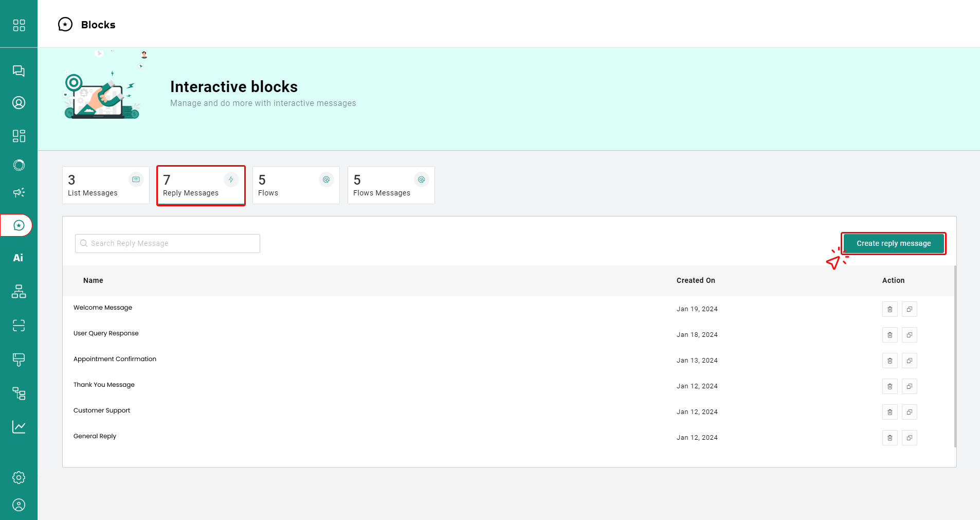
Task: Switch to the List Messages tab
Action: coord(105,185)
